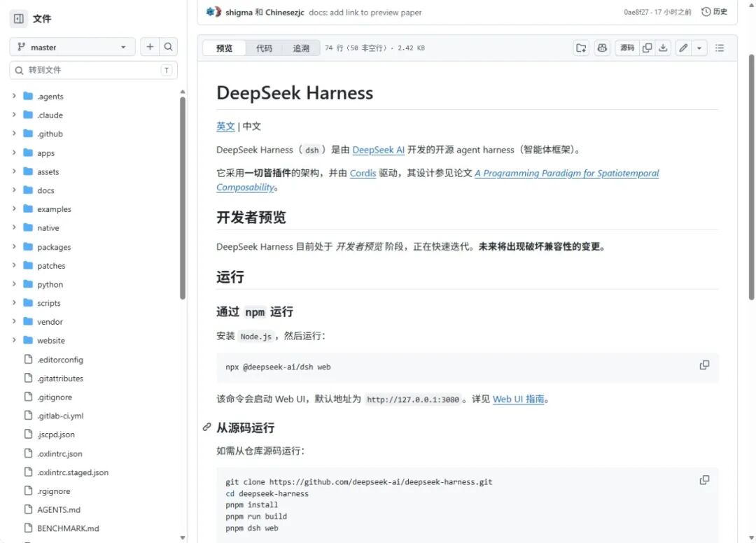Open the shigma author link
This screenshot has height=543, width=756.
[x=239, y=13]
